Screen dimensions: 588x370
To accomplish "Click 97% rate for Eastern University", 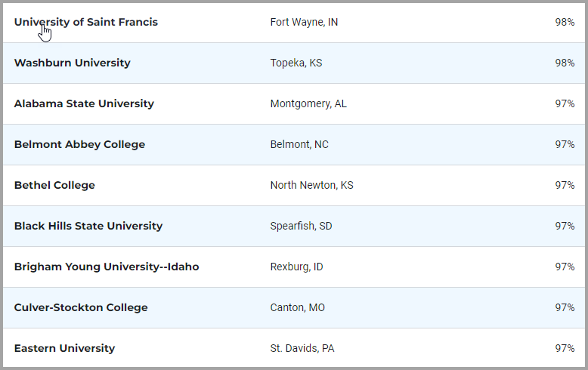I will pos(565,349).
